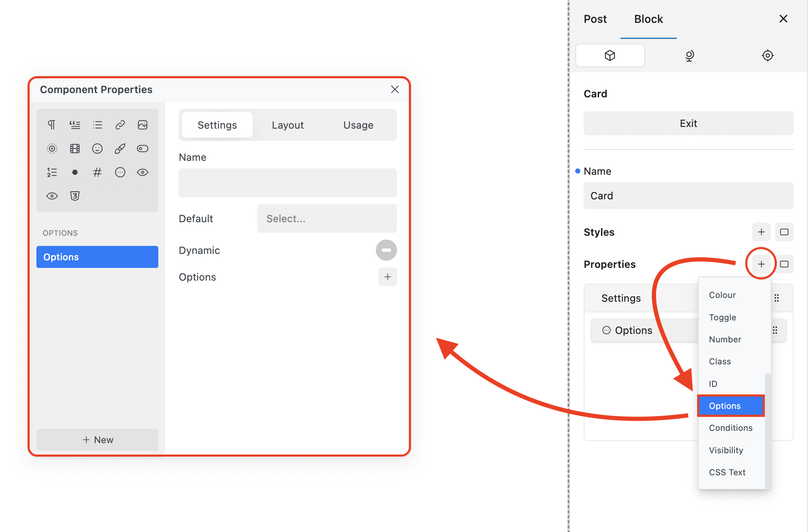Screen dimensions: 808x532
Task: Select the paintbrush colour property icon
Action: click(120, 149)
